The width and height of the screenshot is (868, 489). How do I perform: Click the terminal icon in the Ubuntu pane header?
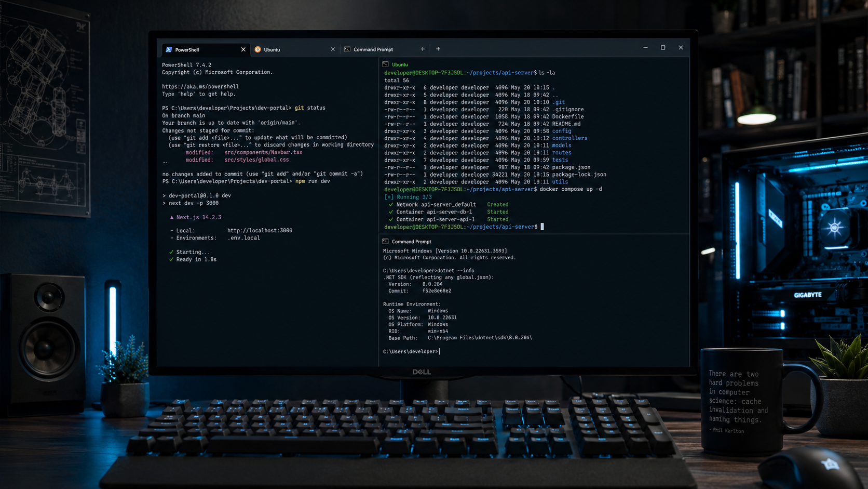tap(385, 64)
